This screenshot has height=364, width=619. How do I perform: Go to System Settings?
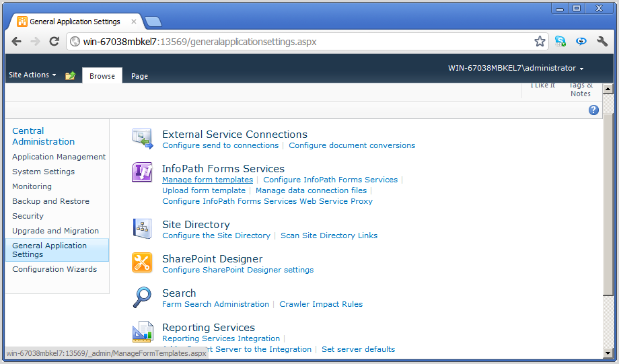click(x=44, y=172)
